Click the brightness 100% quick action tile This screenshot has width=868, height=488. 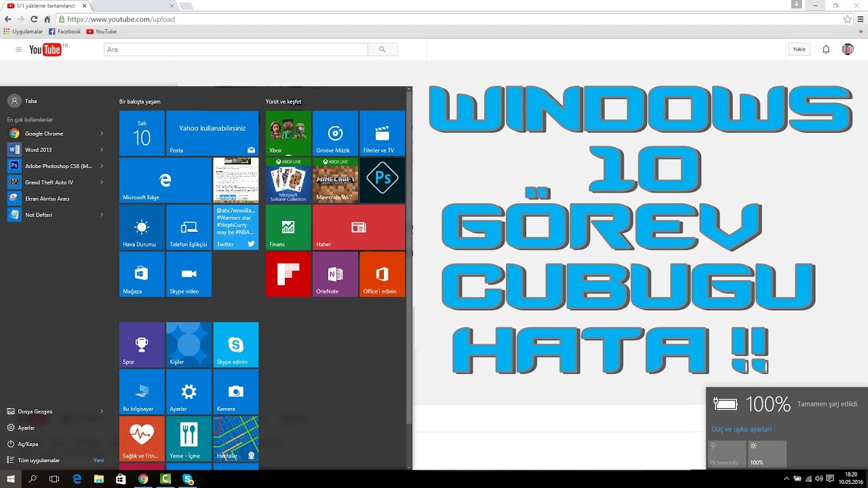point(767,453)
